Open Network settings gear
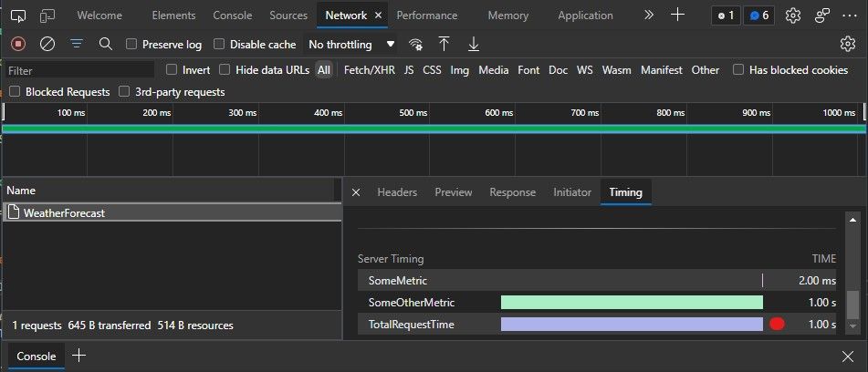The width and height of the screenshot is (868, 372). (x=848, y=44)
